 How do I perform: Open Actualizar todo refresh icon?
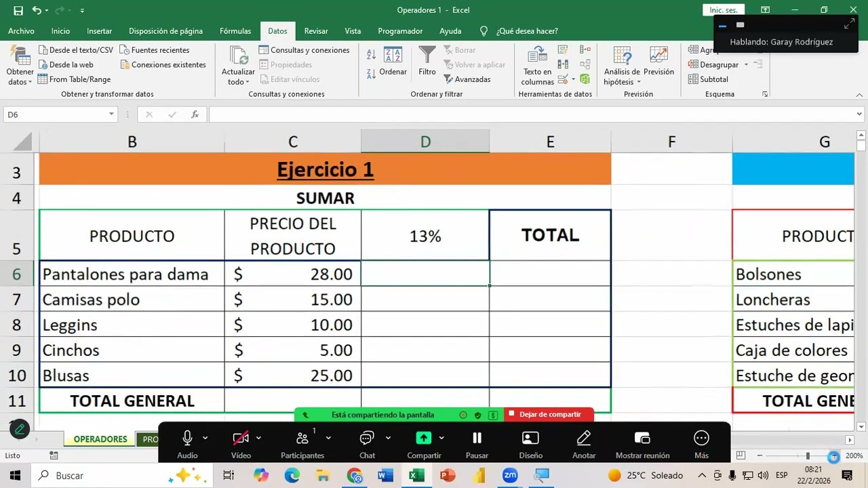[238, 56]
